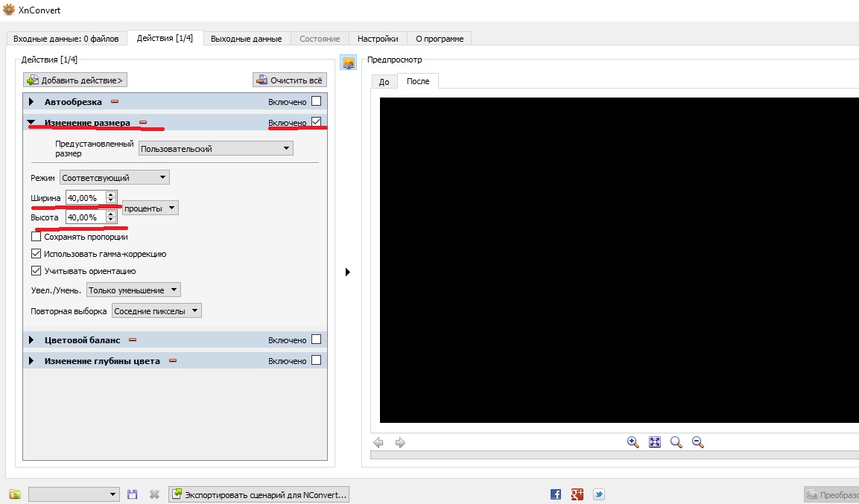Collapse the Изменение размера action
The height and width of the screenshot is (504, 859).
pos(31,123)
